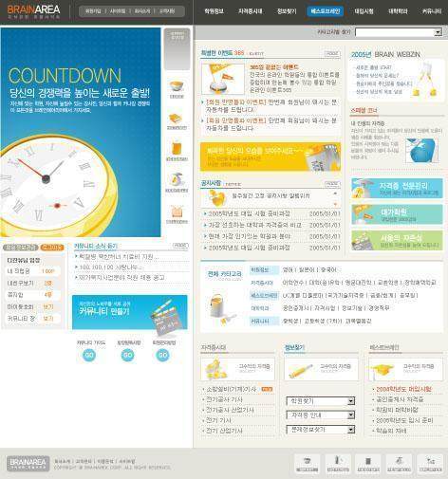
Task: Click the last icon button in footer row
Action: click(x=430, y=464)
